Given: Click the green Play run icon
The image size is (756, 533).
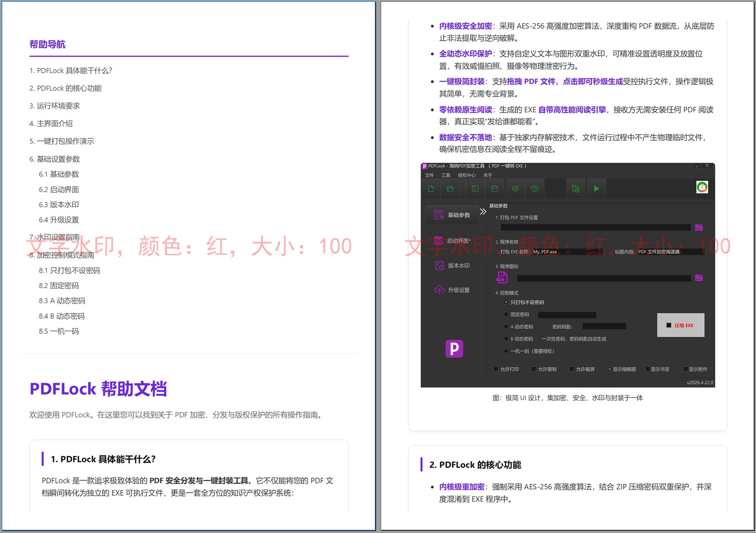Looking at the screenshot, I should [596, 189].
